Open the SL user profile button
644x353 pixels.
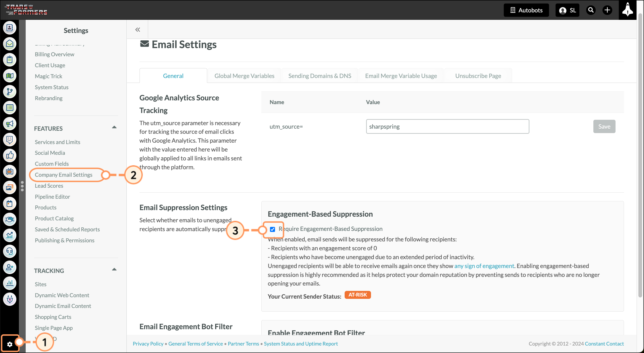click(567, 10)
